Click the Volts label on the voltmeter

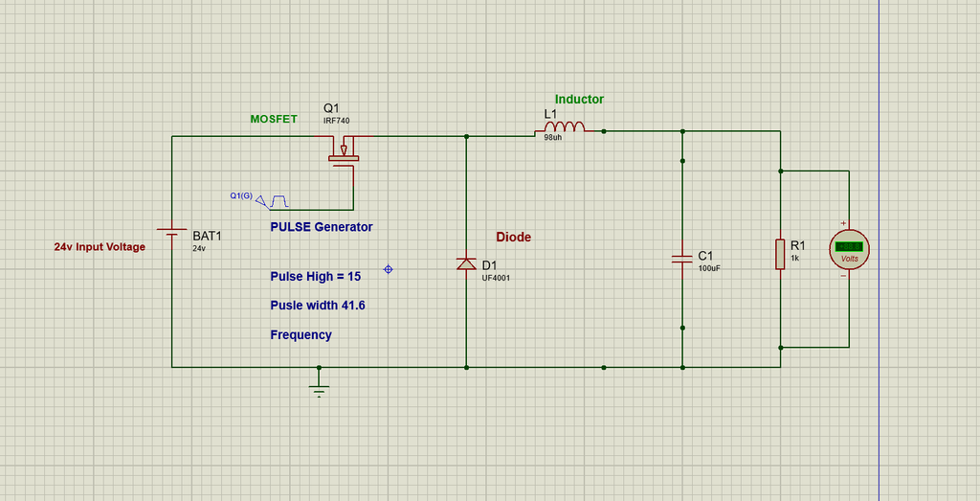(850, 259)
